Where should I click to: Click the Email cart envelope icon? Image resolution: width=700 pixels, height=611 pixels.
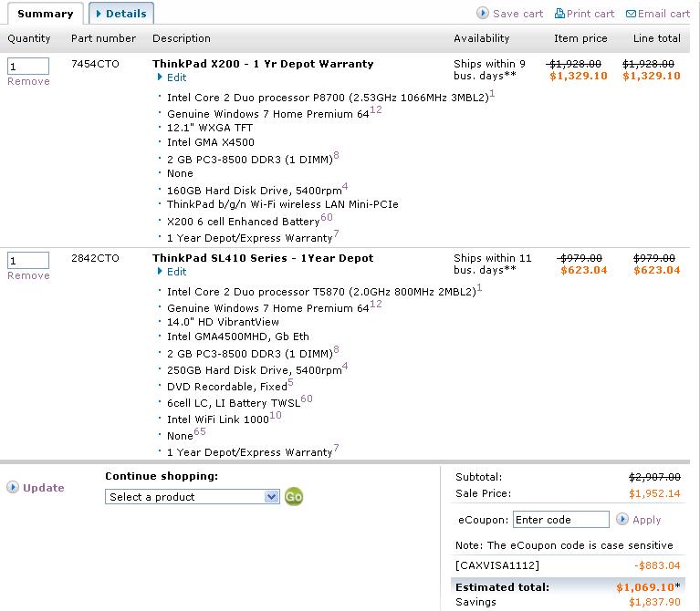click(x=632, y=14)
